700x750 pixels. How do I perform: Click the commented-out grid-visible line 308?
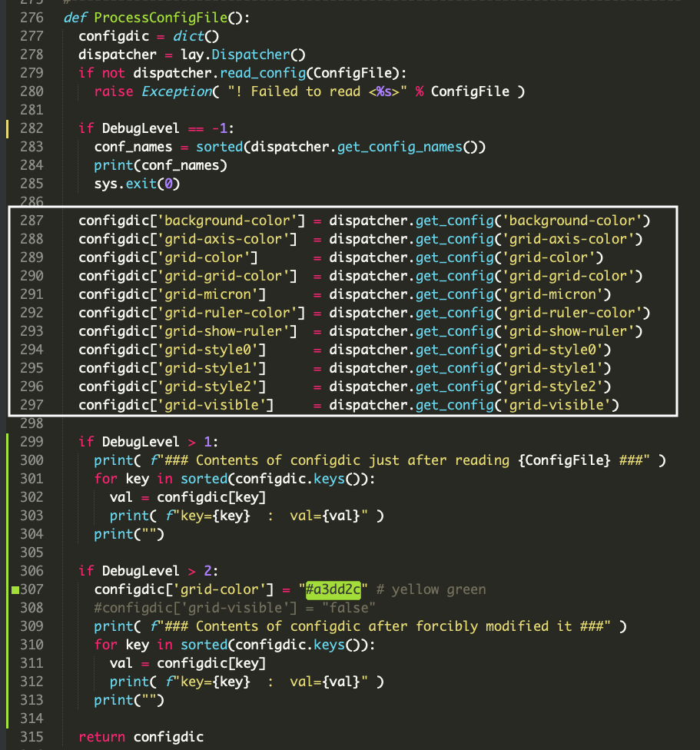[235, 608]
